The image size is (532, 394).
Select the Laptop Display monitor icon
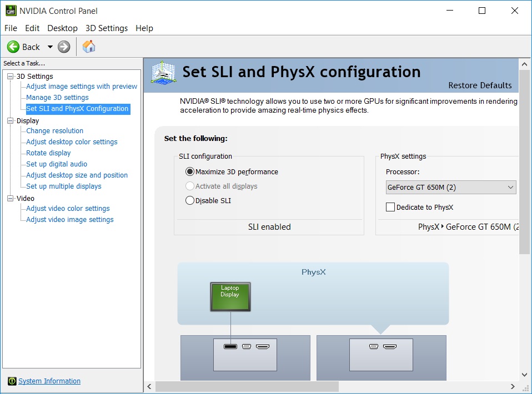point(230,297)
